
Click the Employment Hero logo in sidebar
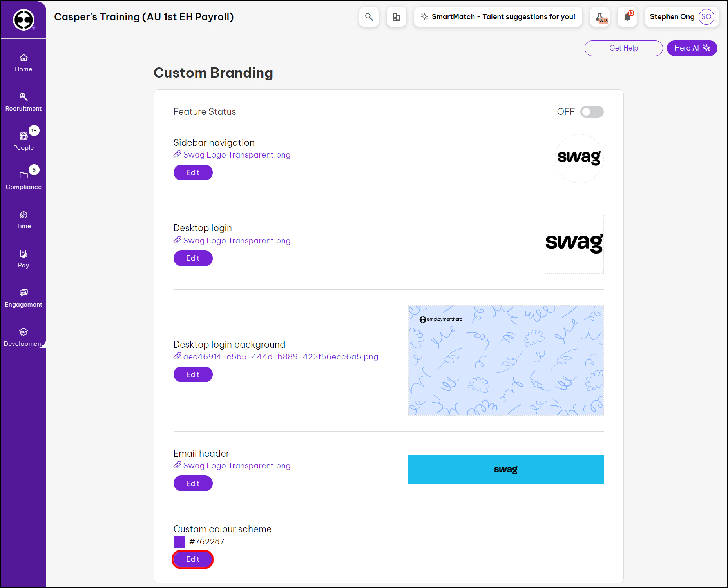(x=24, y=20)
